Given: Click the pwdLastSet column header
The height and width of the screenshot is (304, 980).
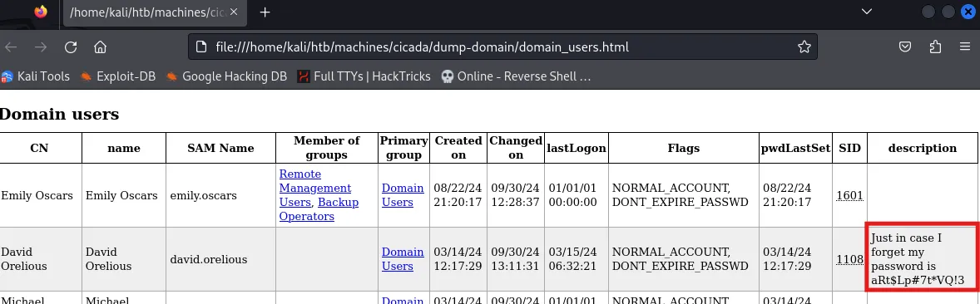Looking at the screenshot, I should (795, 148).
